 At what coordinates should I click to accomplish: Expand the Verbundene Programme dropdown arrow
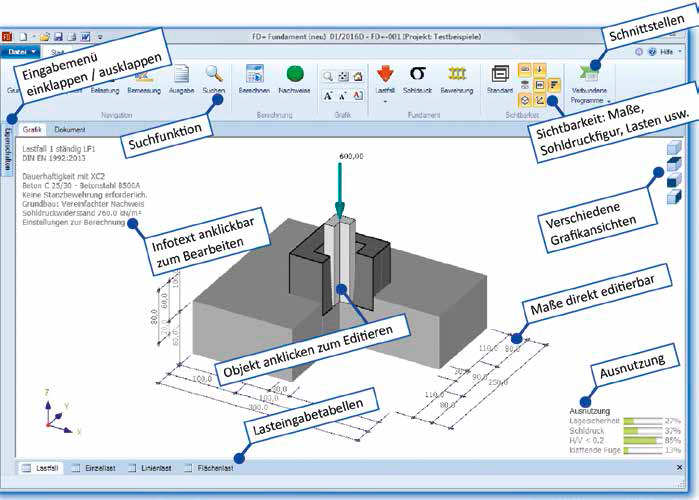[x=609, y=101]
